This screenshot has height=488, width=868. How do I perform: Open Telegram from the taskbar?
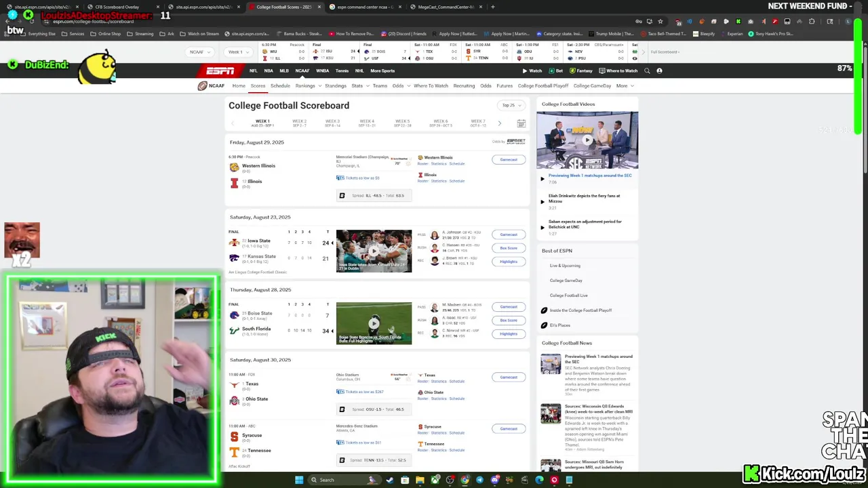pyautogui.click(x=479, y=480)
